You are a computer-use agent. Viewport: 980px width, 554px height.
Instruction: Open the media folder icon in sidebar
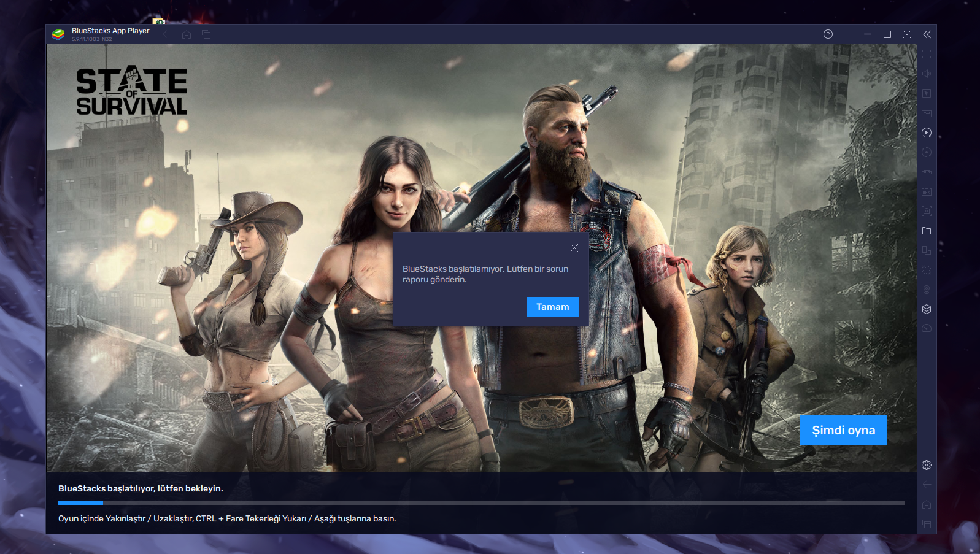coord(927,231)
